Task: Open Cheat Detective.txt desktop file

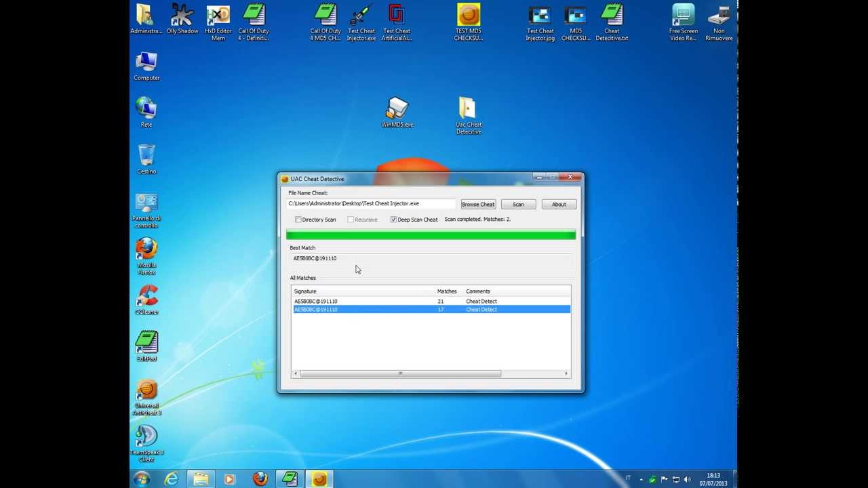Action: tap(612, 23)
